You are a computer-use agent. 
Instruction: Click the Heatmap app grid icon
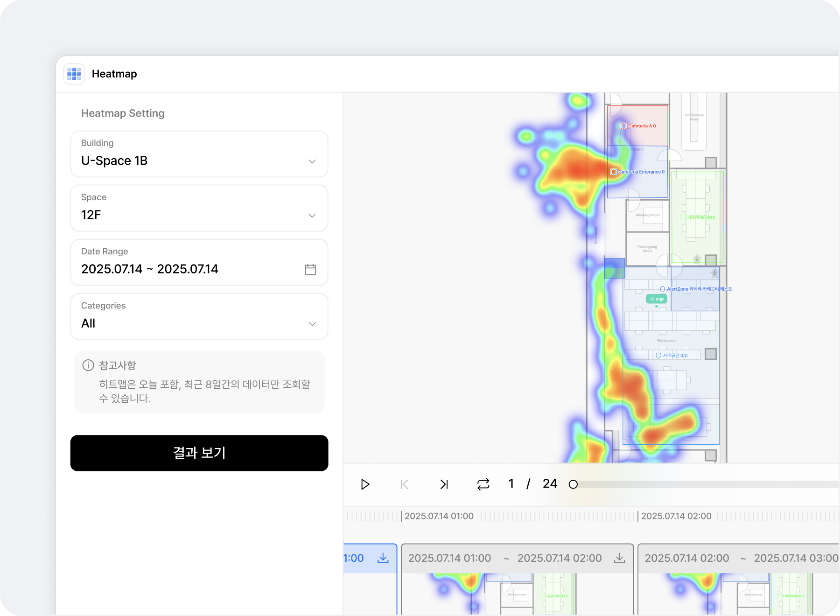[x=74, y=74]
